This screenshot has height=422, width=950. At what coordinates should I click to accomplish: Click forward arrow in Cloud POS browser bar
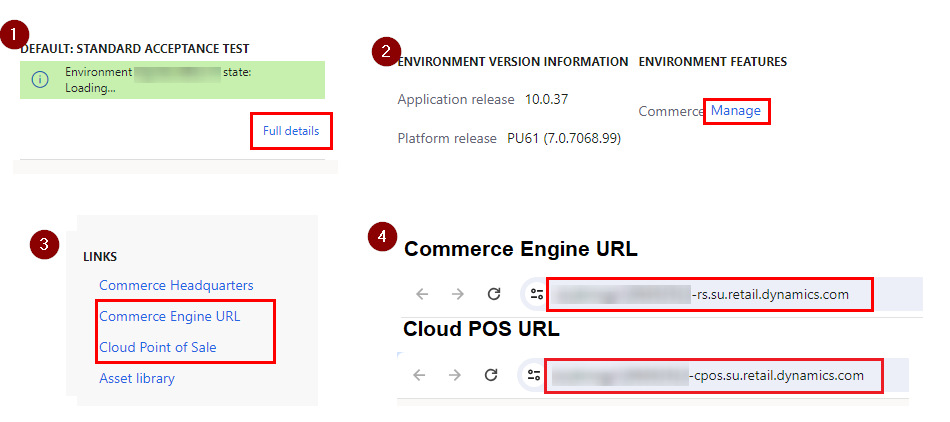point(455,375)
